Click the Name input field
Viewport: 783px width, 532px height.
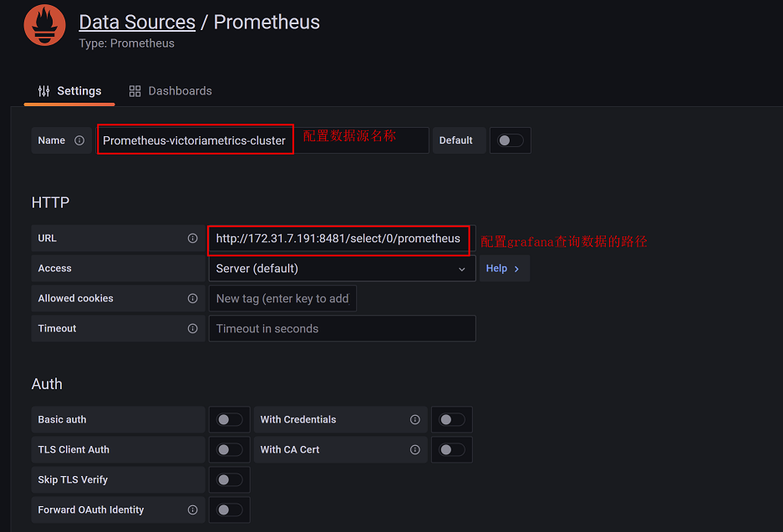coord(195,140)
